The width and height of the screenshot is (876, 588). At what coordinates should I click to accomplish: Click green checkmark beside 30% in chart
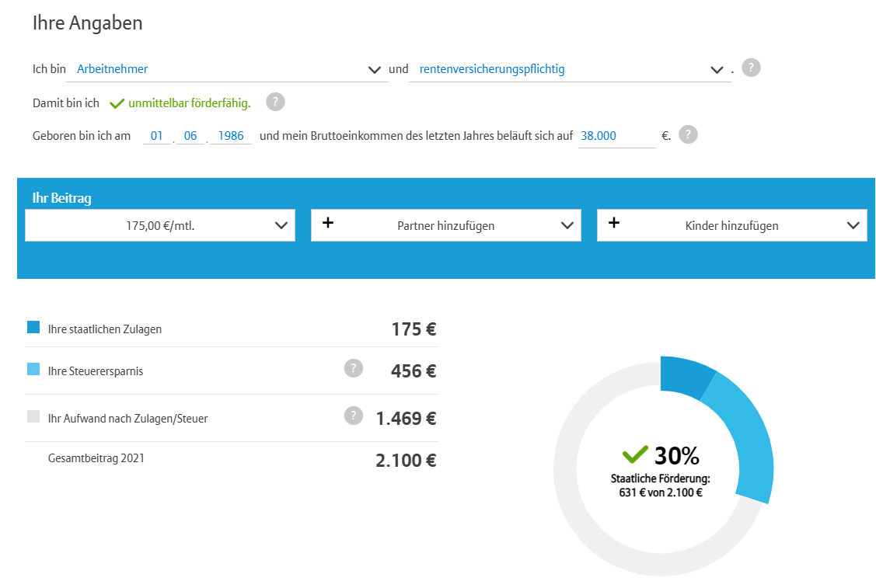(635, 454)
